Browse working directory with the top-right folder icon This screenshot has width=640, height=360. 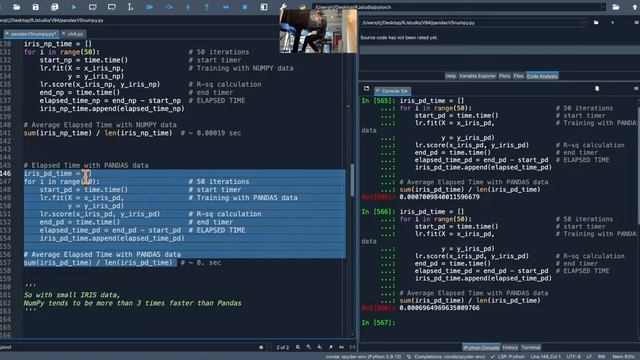(x=616, y=7)
